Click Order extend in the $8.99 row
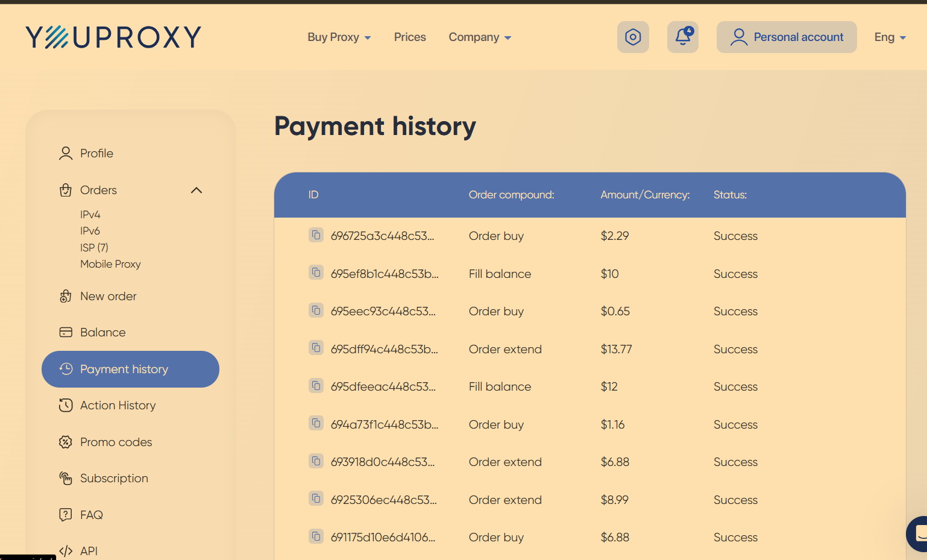The height and width of the screenshot is (560, 927). (x=505, y=500)
